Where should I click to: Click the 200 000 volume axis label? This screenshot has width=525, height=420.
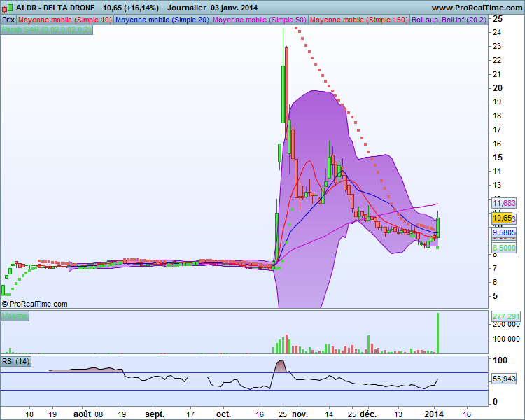coord(506,324)
